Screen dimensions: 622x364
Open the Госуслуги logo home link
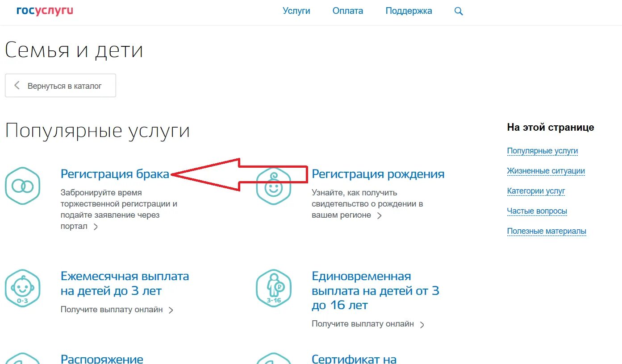click(x=45, y=11)
